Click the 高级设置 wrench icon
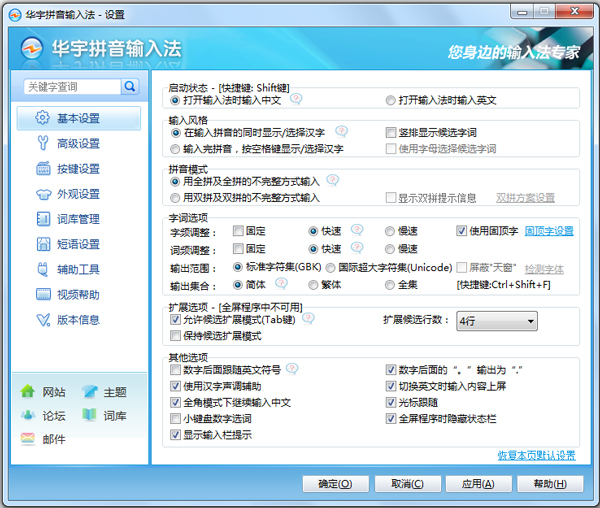Screen dimensions: 600x508 (42, 143)
